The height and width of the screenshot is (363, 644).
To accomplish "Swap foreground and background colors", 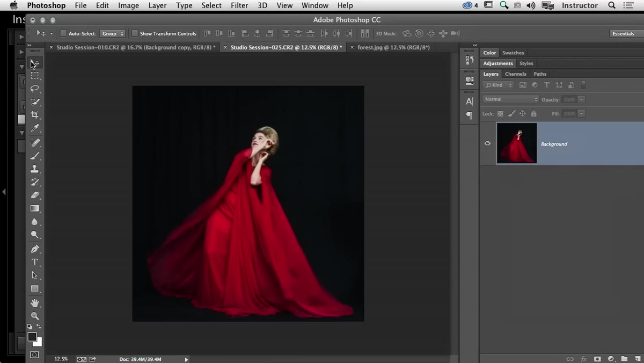I will point(39,326).
